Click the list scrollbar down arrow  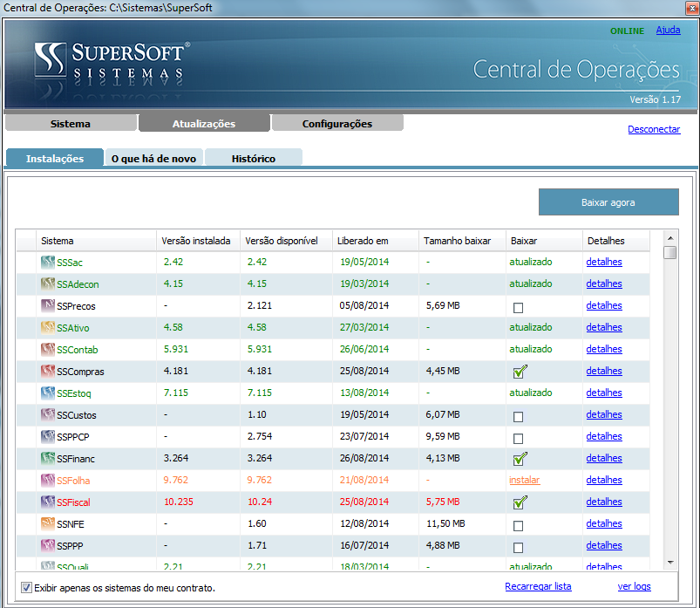pos(670,562)
